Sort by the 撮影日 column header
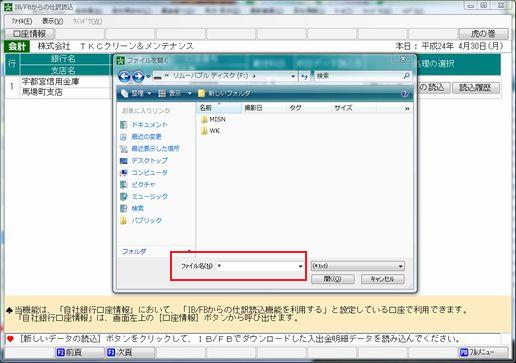 263,108
